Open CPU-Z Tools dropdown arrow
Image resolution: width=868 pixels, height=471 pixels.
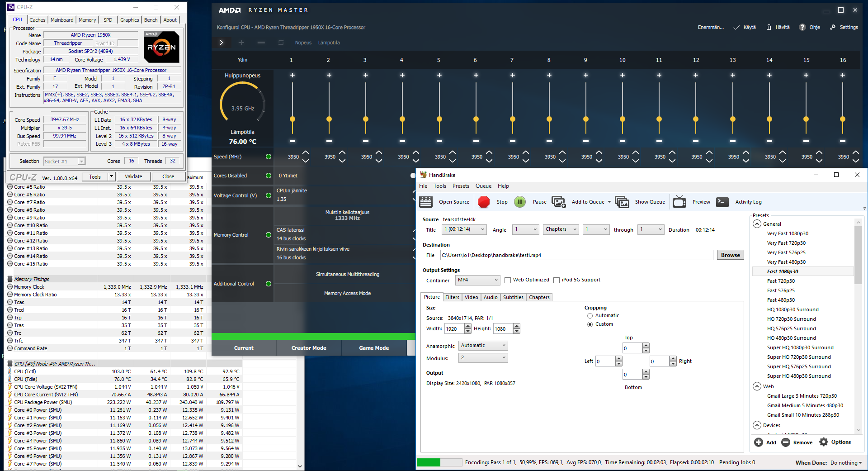(111, 176)
